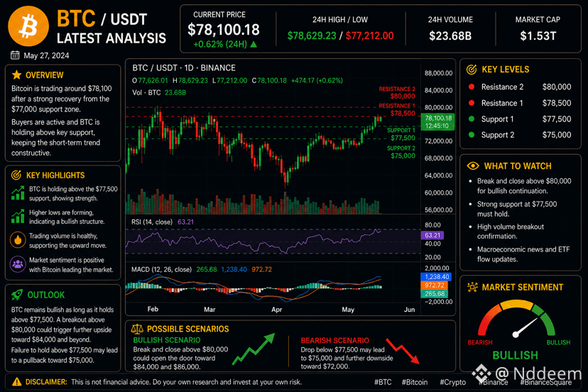Click the red dot beside Resistance 1
This screenshot has height=392, width=588.
tap(472, 103)
